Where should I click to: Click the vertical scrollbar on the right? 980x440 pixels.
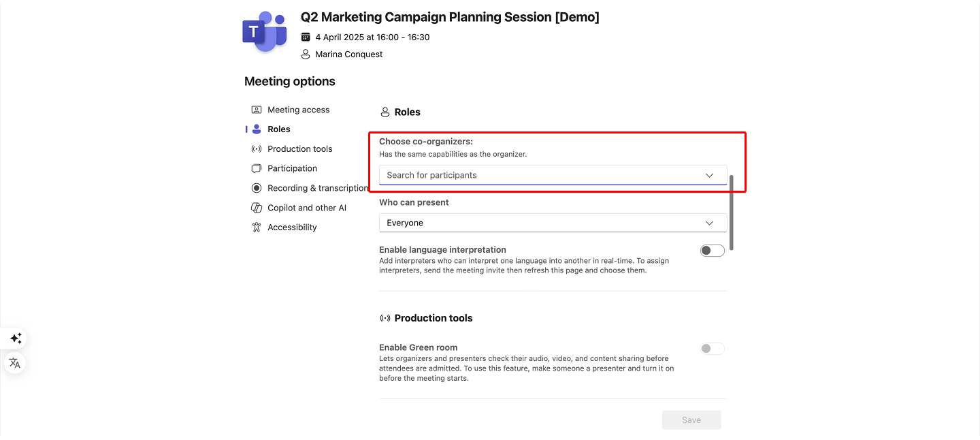pyautogui.click(x=733, y=211)
